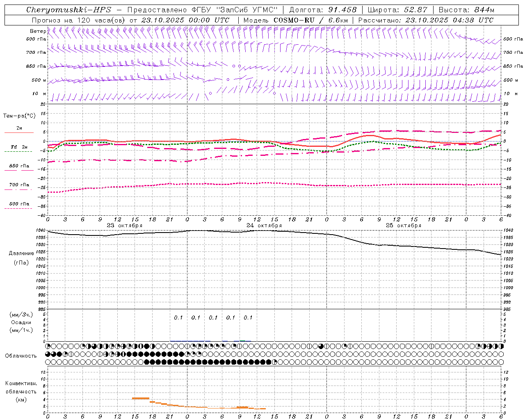Click Рассчитано: 23.10.2025 04:38 UTC text
Image resolution: width=525 pixels, height=420 pixels.
(x=426, y=20)
